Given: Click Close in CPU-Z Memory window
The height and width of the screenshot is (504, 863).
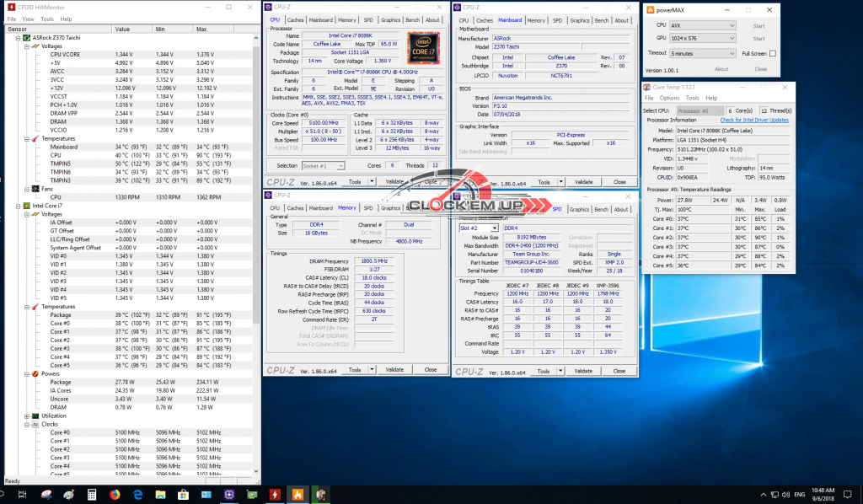Looking at the screenshot, I should pyautogui.click(x=431, y=370).
